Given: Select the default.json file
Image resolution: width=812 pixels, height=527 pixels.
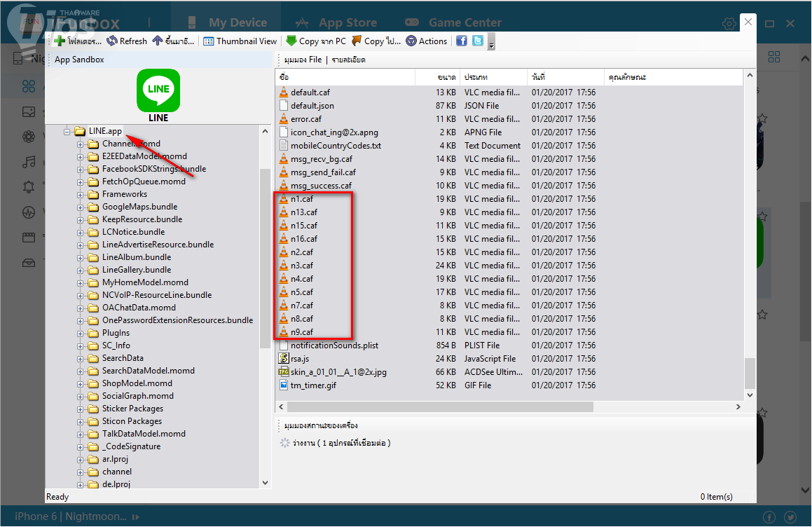Looking at the screenshot, I should point(312,106).
